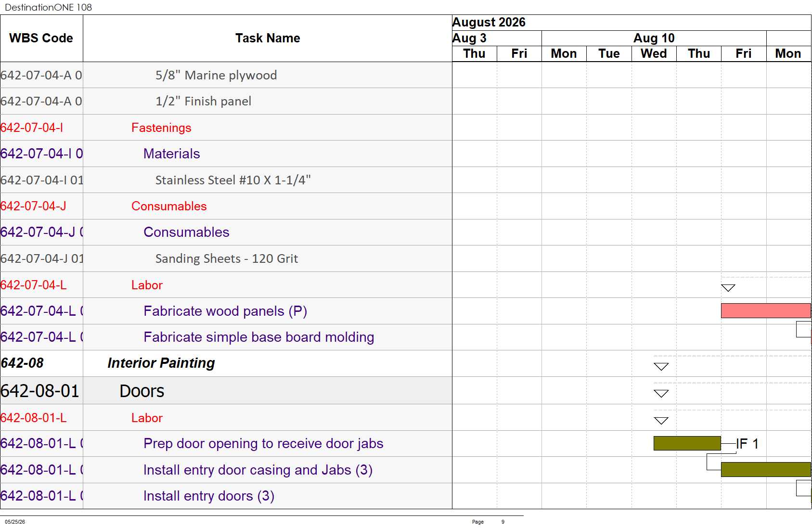Click WBS code 642-07-04-J cell
Image resolution: width=812 pixels, height=528 pixels.
pyautogui.click(x=41, y=206)
